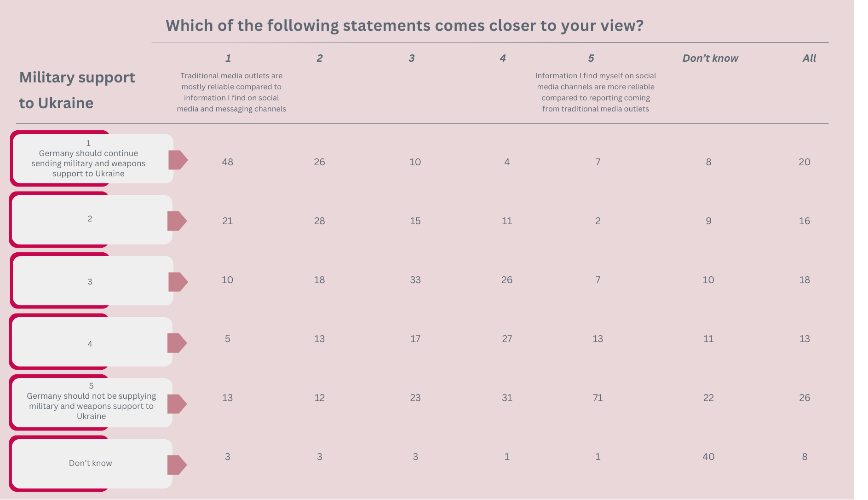Click the value 48 in row 1
The image size is (868, 500).
[227, 162]
